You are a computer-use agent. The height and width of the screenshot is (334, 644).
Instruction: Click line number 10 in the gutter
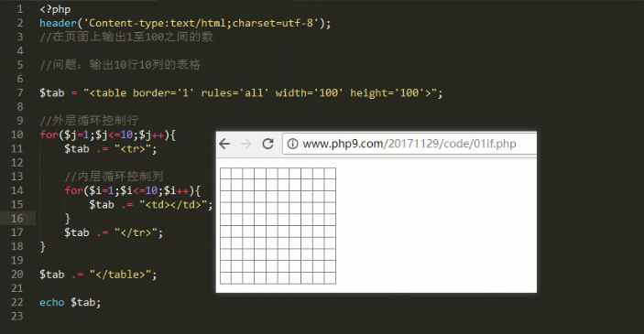point(16,135)
